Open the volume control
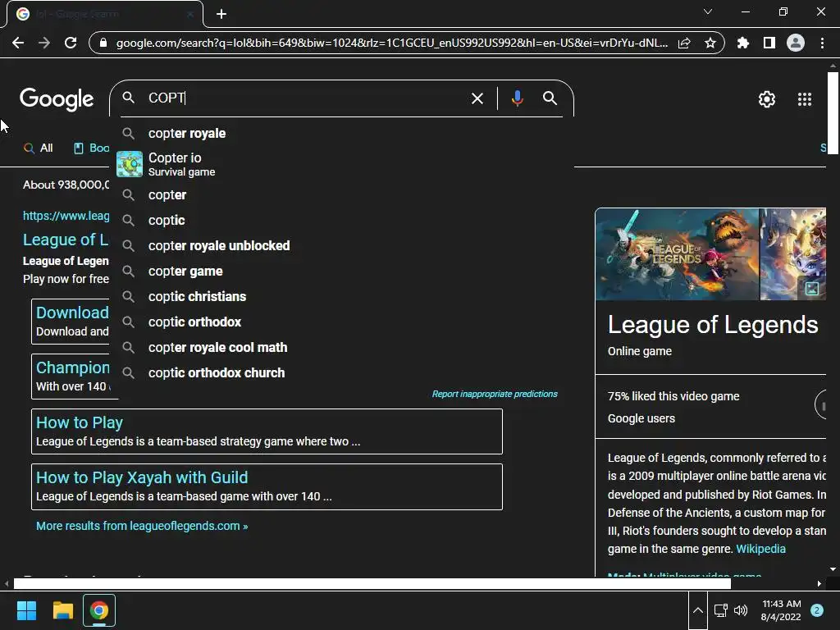840x630 pixels. (741, 610)
